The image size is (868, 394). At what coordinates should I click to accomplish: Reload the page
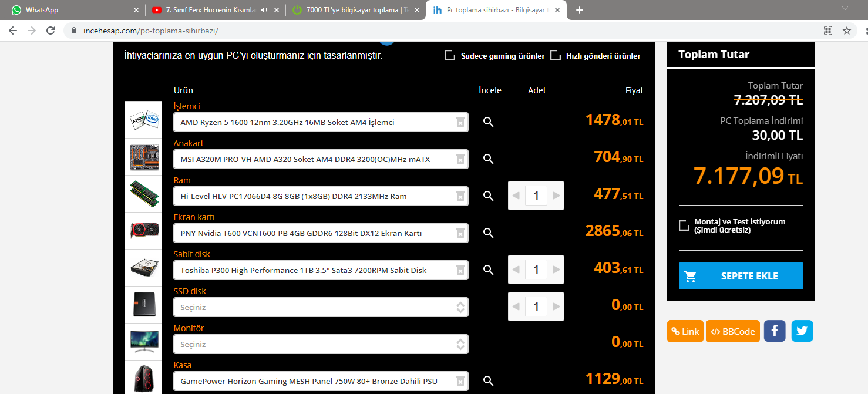51,31
